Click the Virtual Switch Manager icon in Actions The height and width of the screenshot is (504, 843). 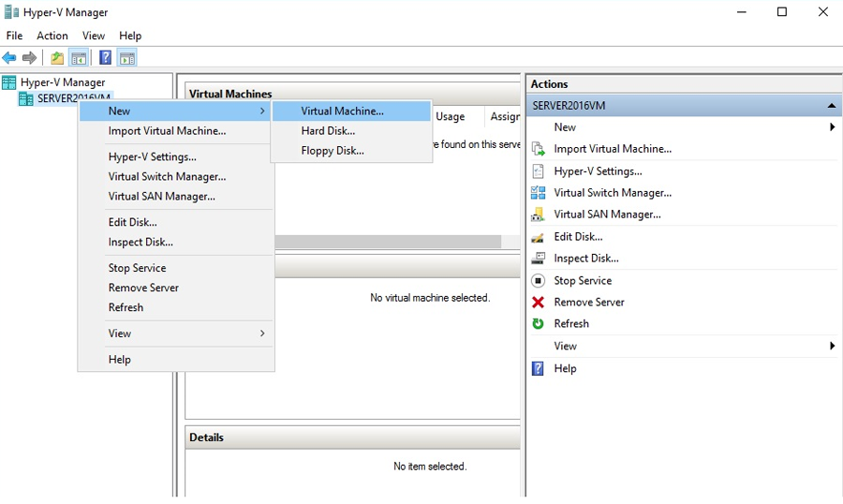[539, 193]
